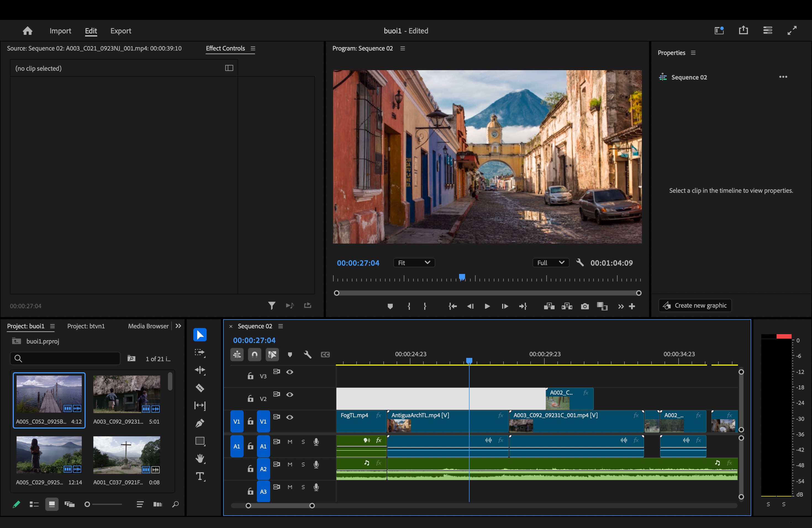The width and height of the screenshot is (812, 528).
Task: Hide the V3 track output eye
Action: pos(290,372)
